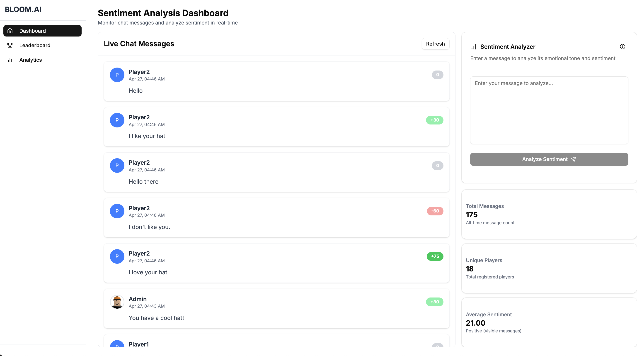Click the BLOOM.AI logo
The height and width of the screenshot is (356, 644).
click(23, 10)
